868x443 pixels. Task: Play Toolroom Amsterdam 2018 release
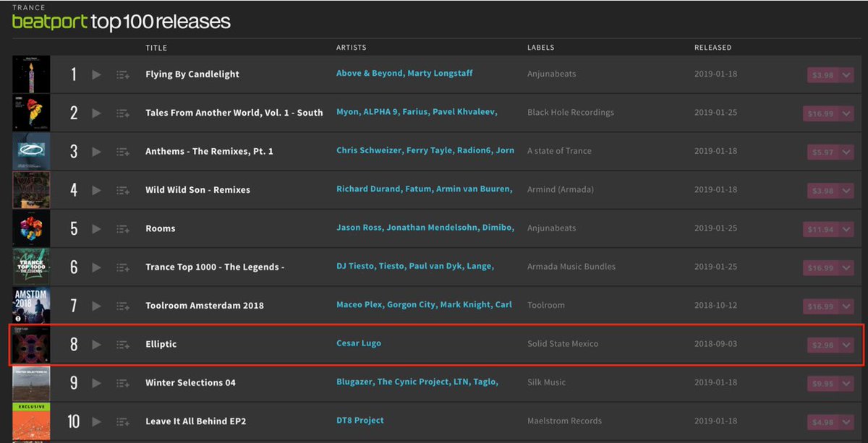coord(97,306)
